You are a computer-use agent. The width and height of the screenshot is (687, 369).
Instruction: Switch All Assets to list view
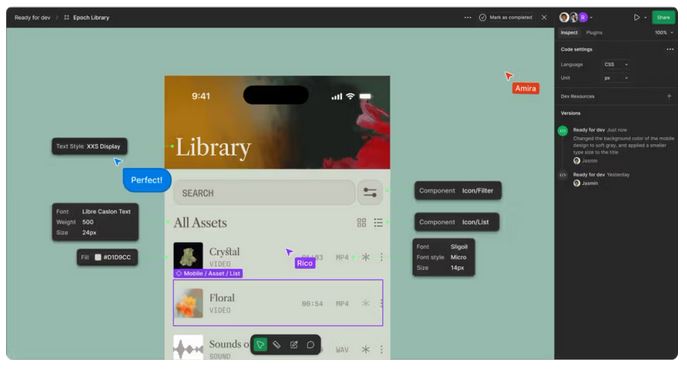(x=378, y=223)
